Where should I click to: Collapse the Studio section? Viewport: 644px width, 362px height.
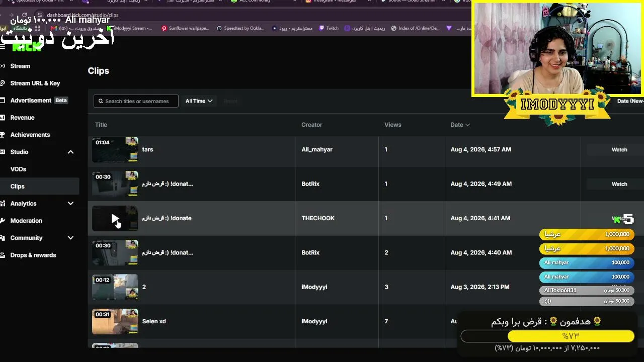click(x=70, y=152)
